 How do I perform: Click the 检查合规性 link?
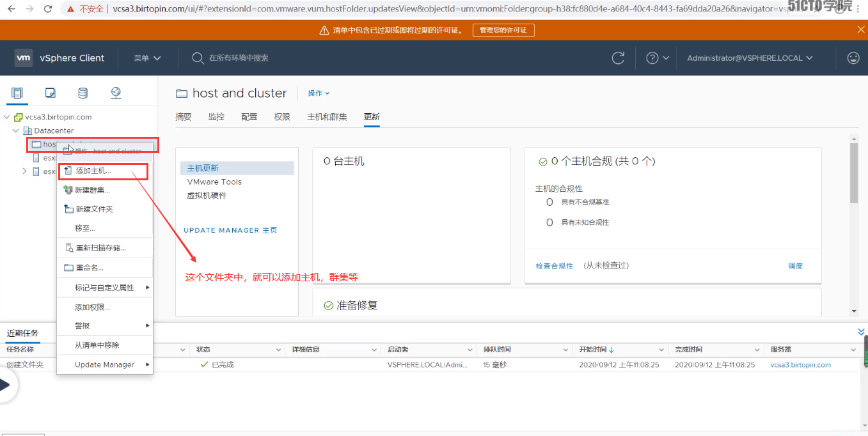tap(555, 265)
